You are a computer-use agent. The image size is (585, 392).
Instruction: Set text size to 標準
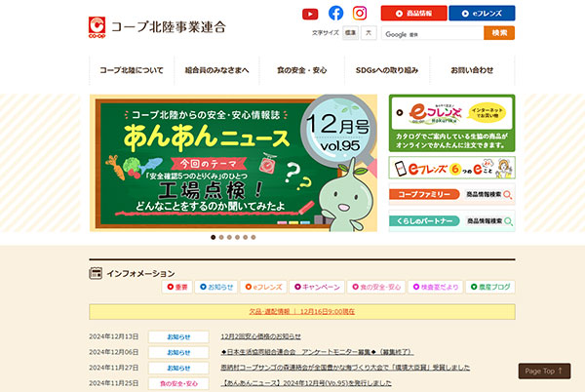350,33
